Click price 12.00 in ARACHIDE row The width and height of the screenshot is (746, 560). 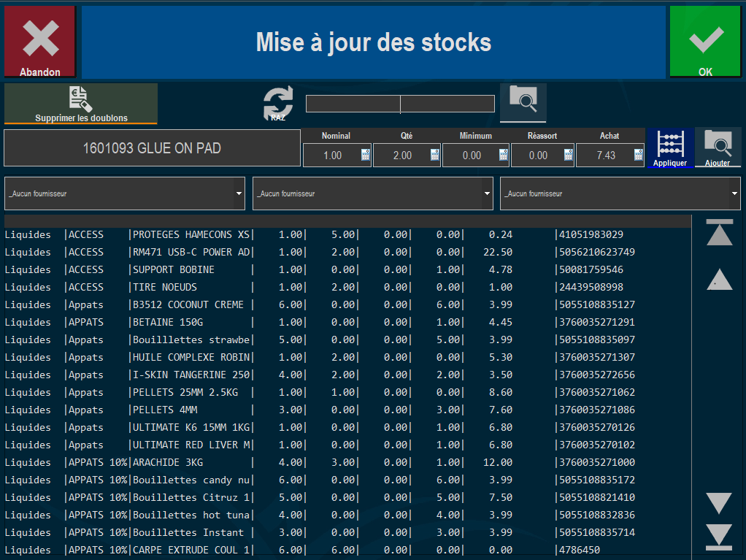click(x=498, y=462)
